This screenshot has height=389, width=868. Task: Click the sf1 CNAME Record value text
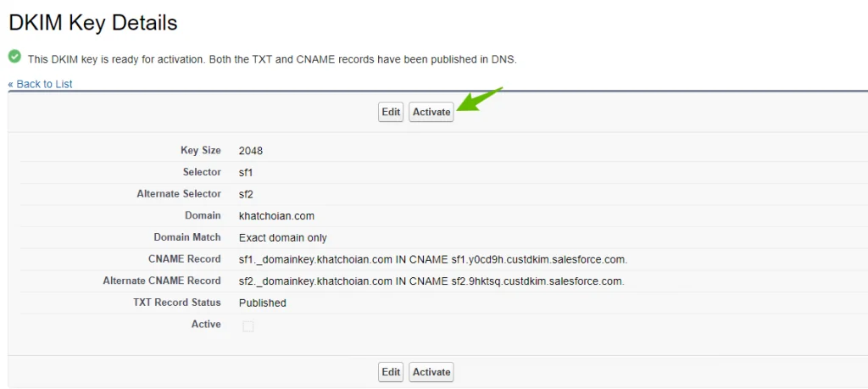coord(433,259)
